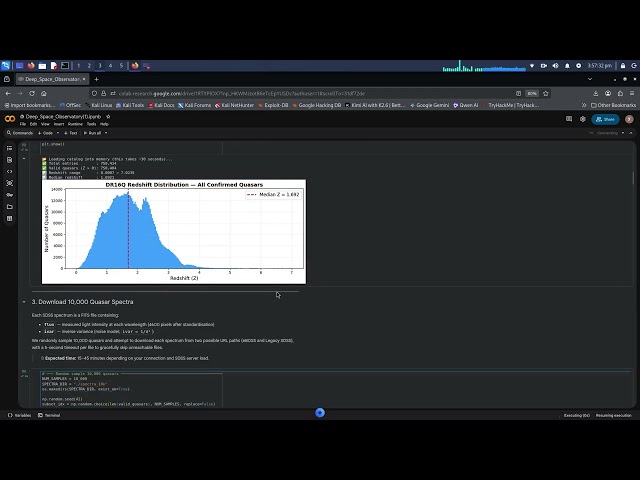Screen dimensions: 640x480
Task: Open the File menu
Action: (x=23, y=124)
